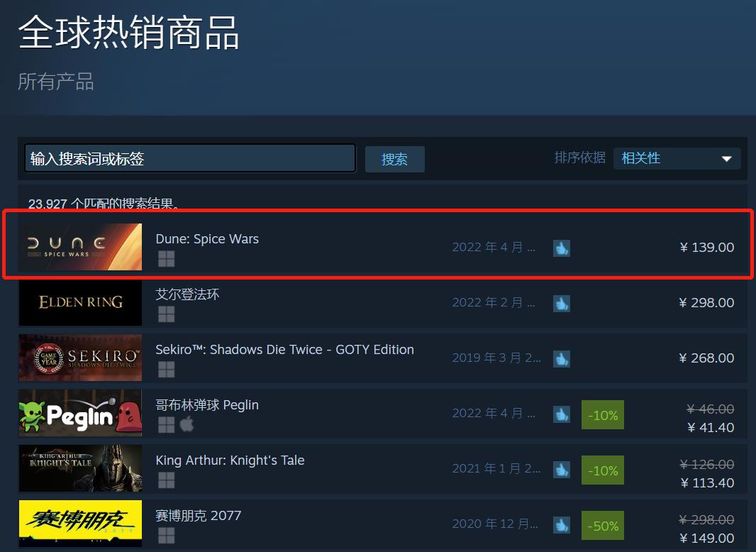The width and height of the screenshot is (756, 552).
Task: Click the Windows icon under Dune: Spice Wars
Action: (167, 259)
